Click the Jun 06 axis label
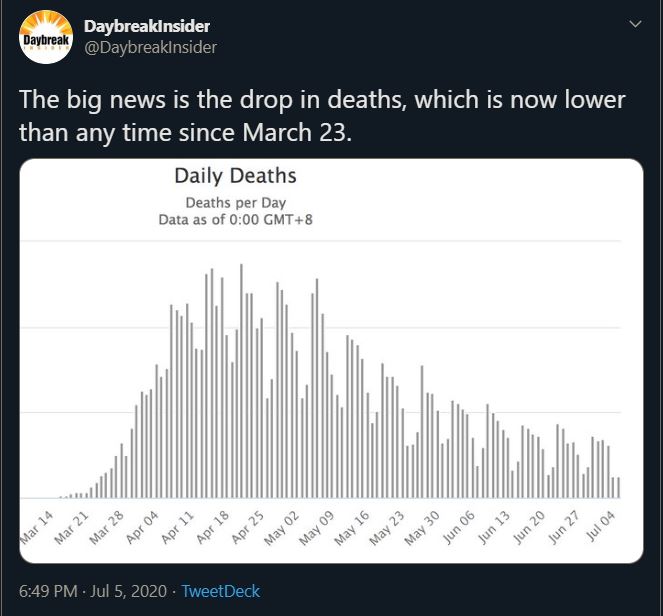 pos(459,527)
